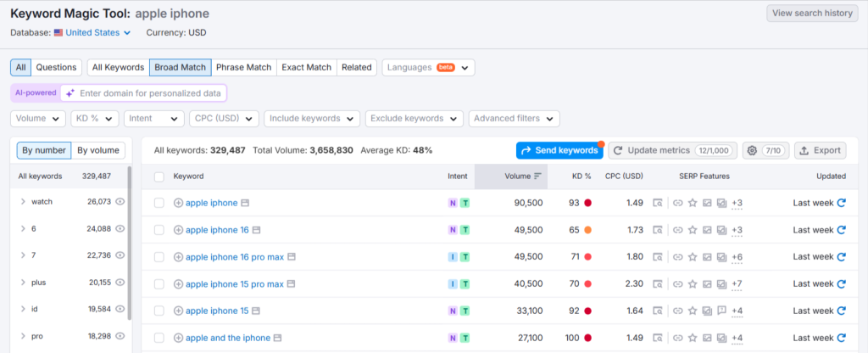Select all keywords with header checkbox
The width and height of the screenshot is (868, 353).
pos(159,176)
